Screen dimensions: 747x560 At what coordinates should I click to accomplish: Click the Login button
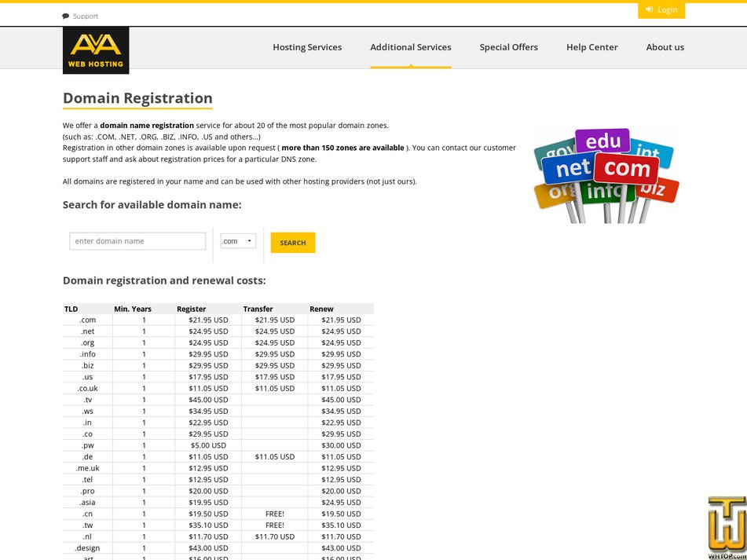click(x=661, y=9)
